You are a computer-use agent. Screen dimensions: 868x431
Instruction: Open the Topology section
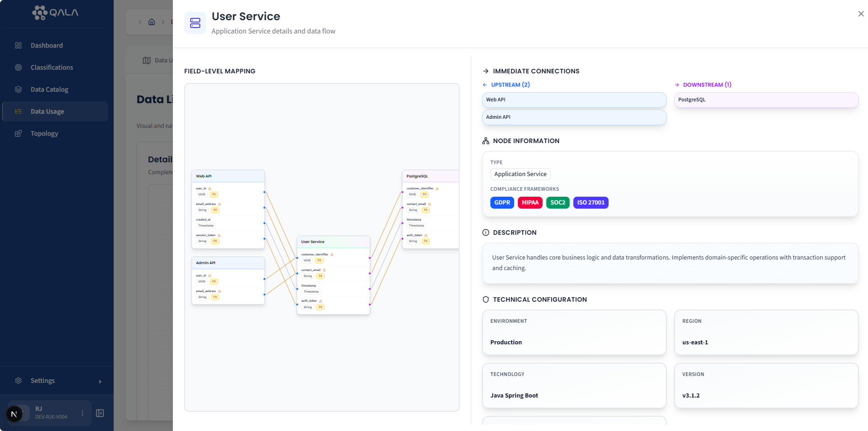point(44,133)
